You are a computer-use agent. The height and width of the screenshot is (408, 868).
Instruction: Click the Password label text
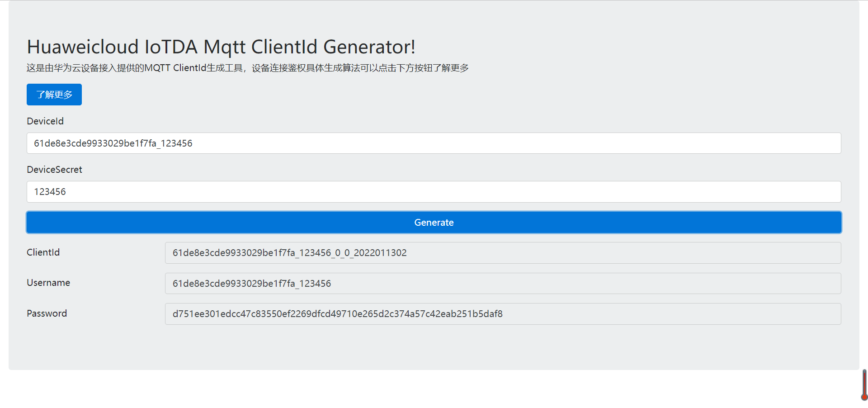[x=47, y=313]
